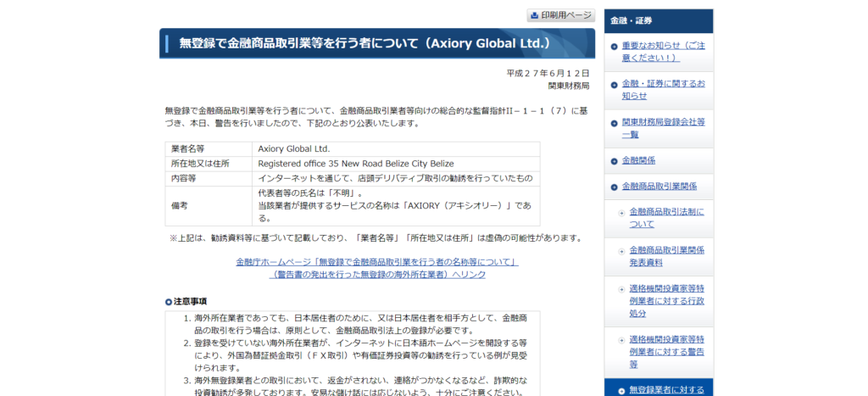Open 金融商品取引業関係発表資料 sub-link

tap(666, 256)
